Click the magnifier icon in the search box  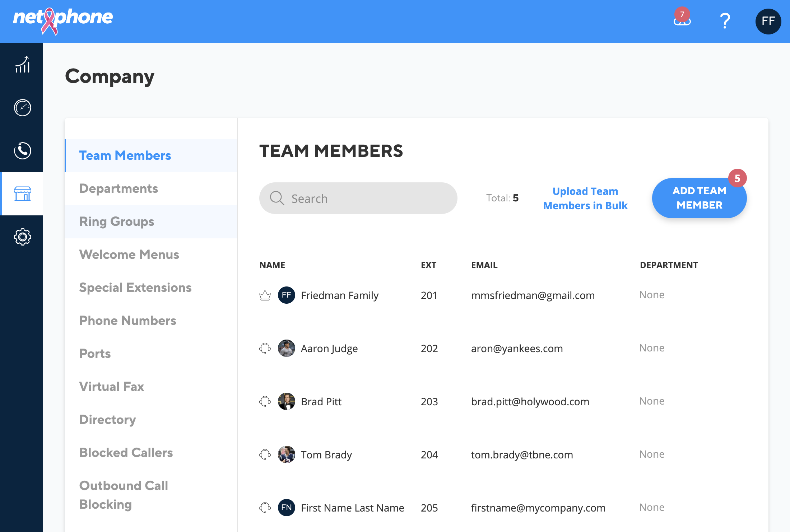click(277, 198)
